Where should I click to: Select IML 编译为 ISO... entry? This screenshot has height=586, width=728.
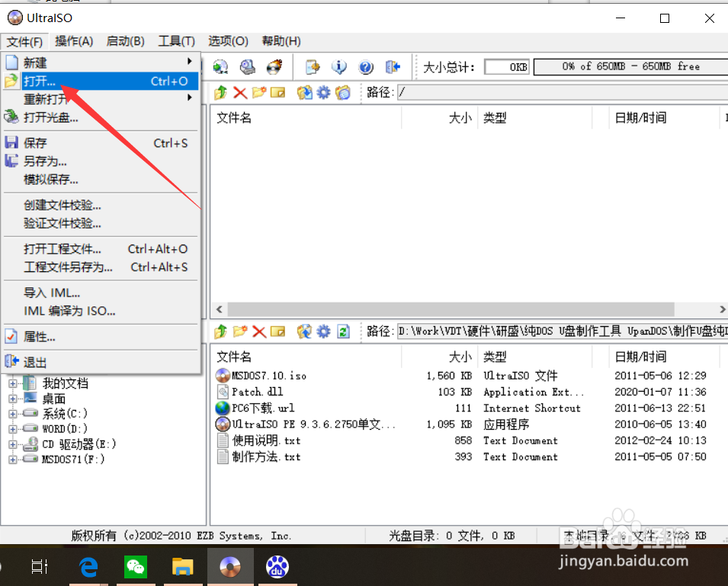(x=101, y=311)
